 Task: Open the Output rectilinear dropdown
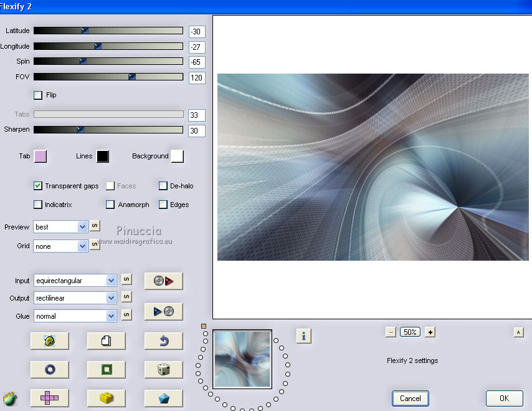[x=75, y=298]
